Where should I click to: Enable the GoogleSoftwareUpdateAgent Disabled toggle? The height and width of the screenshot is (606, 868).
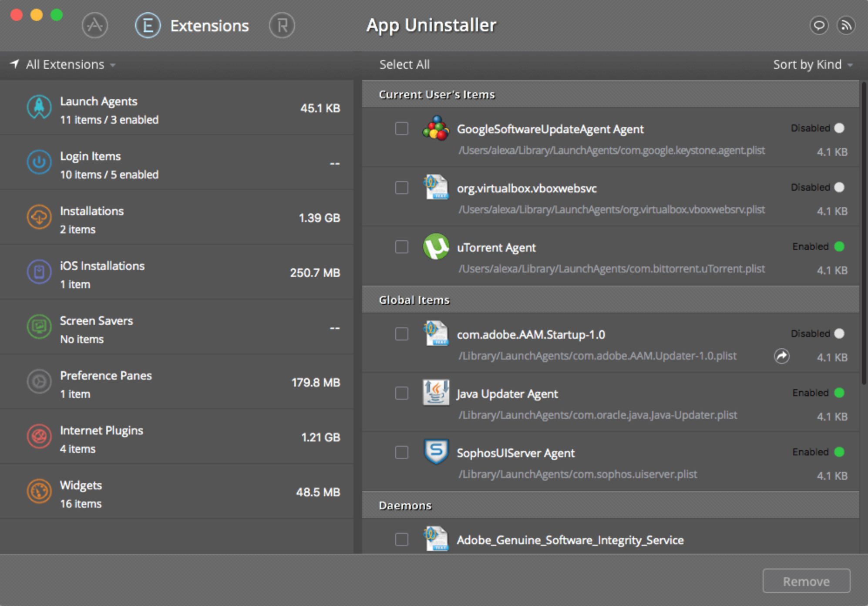839,128
